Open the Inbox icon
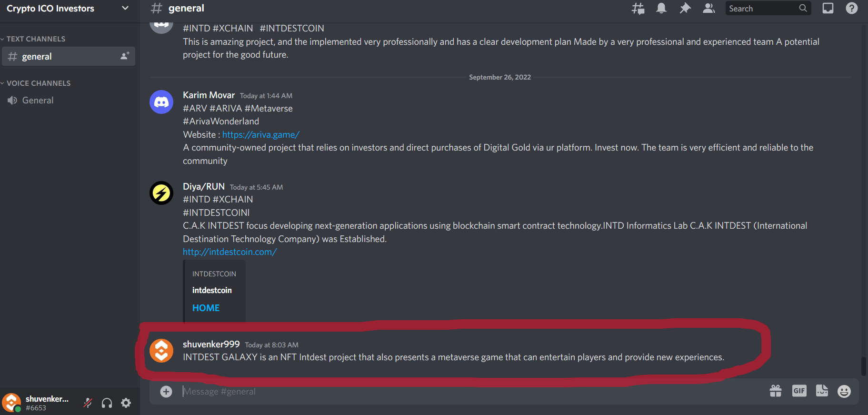The height and width of the screenshot is (415, 868). coord(828,8)
